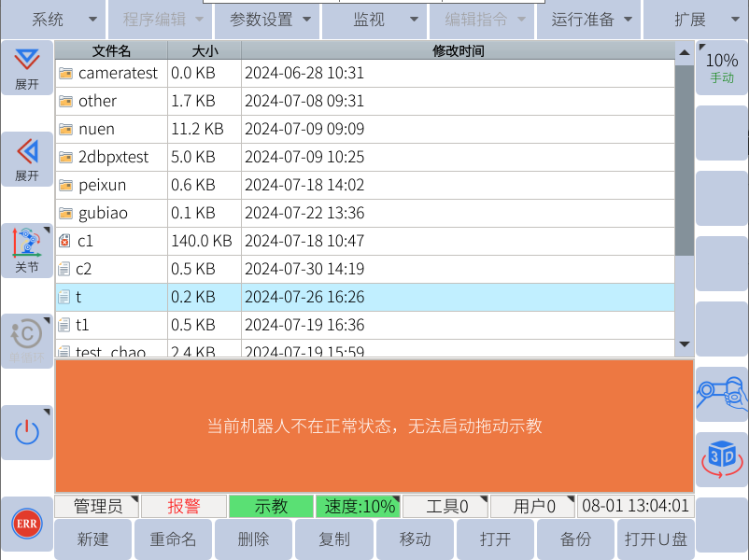The image size is (749, 560).
Task: Click the file list scrollbar down arrow
Action: 685,344
